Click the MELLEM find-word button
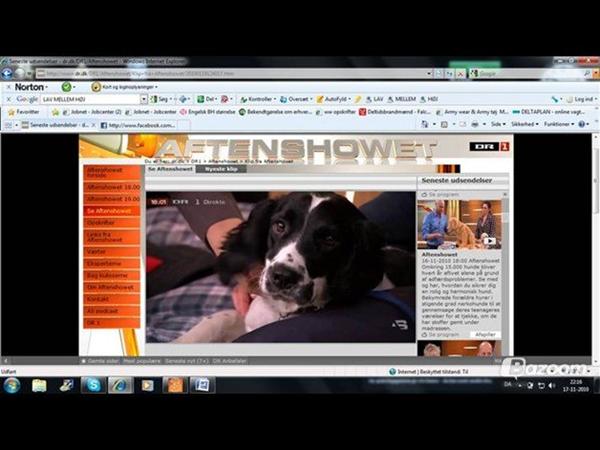Image resolution: width=600 pixels, height=450 pixels. pyautogui.click(x=401, y=99)
